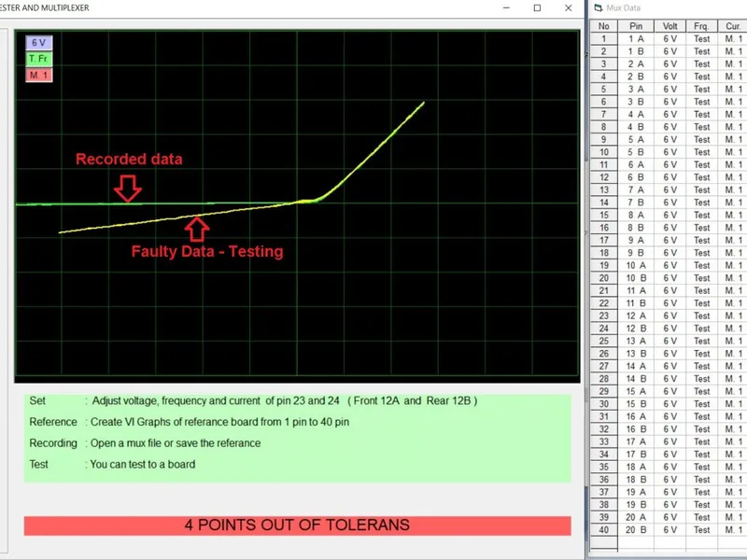Select the pin cell '14 A'
This screenshot has width=747, height=560.
(x=636, y=367)
